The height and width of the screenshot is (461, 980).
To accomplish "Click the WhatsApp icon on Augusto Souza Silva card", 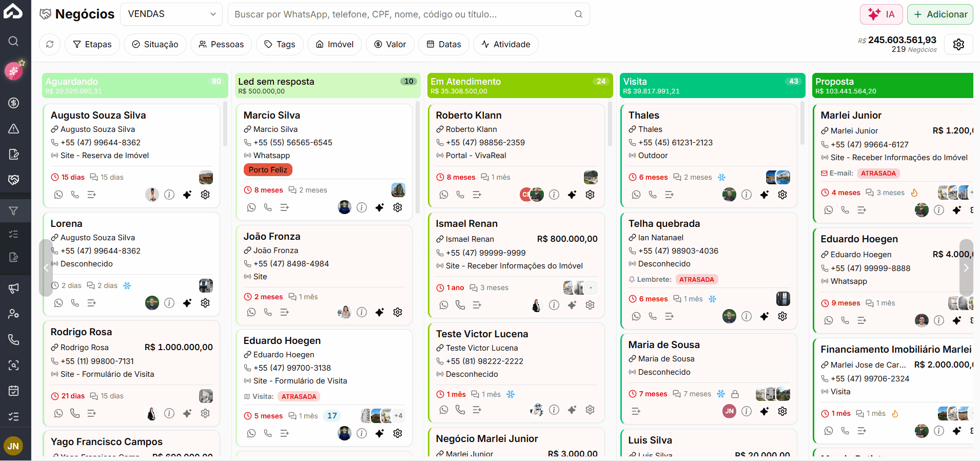I will [x=58, y=195].
